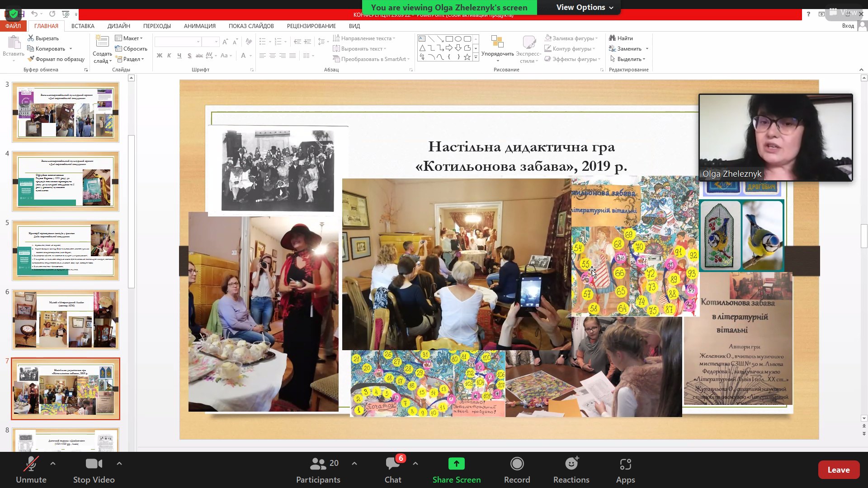The width and height of the screenshot is (868, 488).
Task: Expand audio options arrow beside Unmute
Action: tap(53, 463)
